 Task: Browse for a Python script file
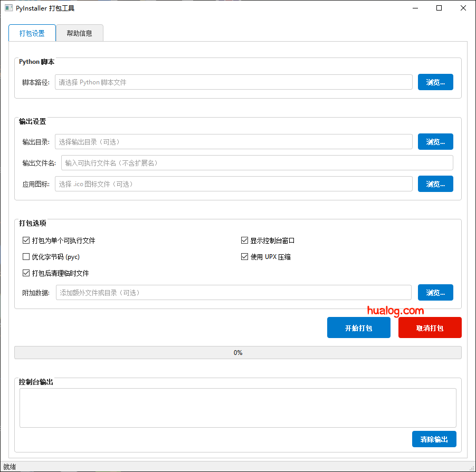435,82
